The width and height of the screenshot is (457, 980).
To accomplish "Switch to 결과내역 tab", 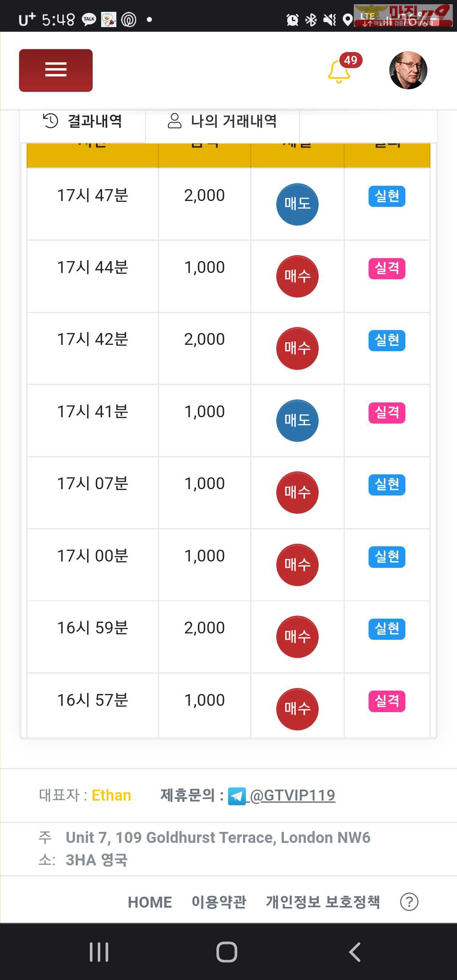I will click(83, 121).
